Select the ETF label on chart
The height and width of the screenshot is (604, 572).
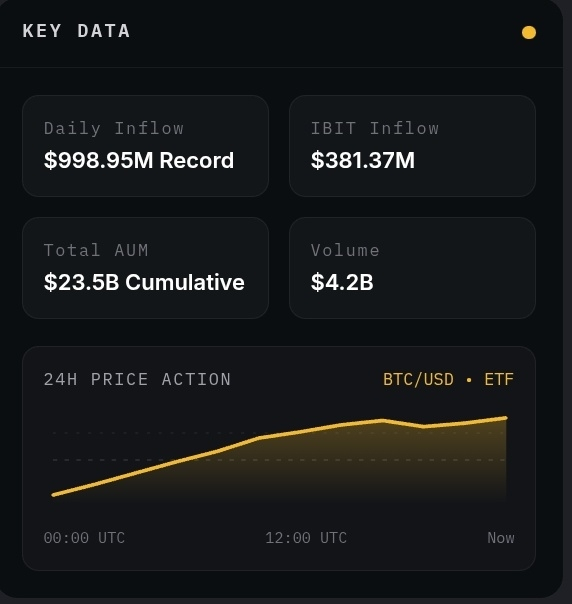pos(499,379)
